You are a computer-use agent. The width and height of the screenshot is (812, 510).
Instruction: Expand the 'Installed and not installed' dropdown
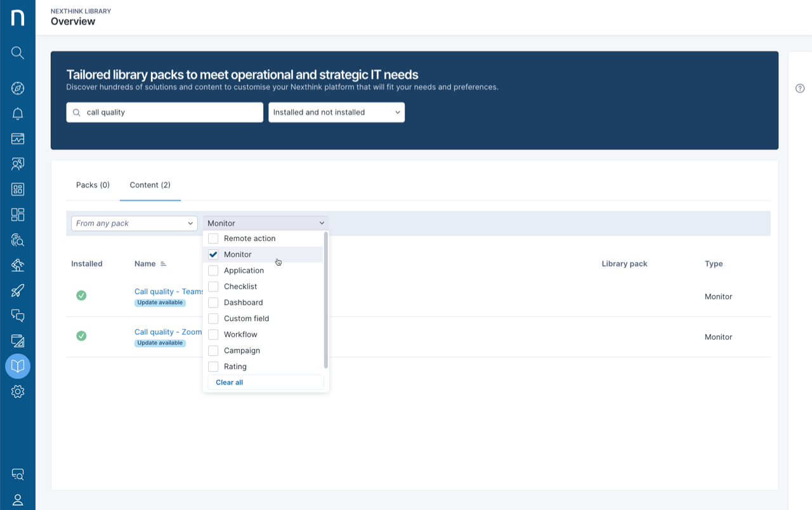pos(336,112)
